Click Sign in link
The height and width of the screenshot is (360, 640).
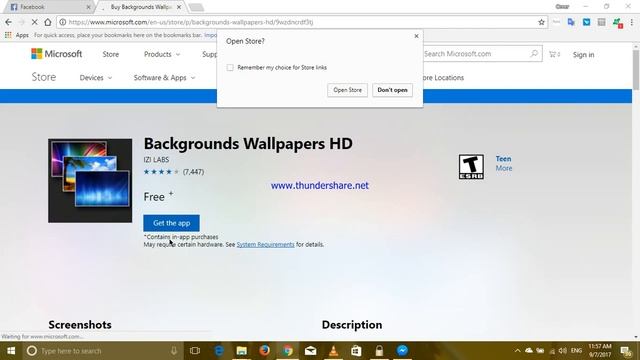coord(583,54)
